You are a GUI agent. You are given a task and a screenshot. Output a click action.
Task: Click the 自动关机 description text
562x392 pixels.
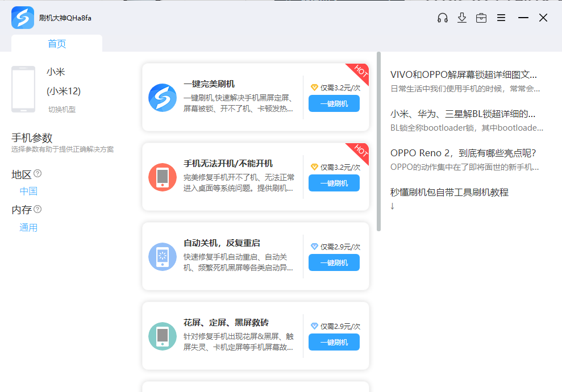point(238,262)
